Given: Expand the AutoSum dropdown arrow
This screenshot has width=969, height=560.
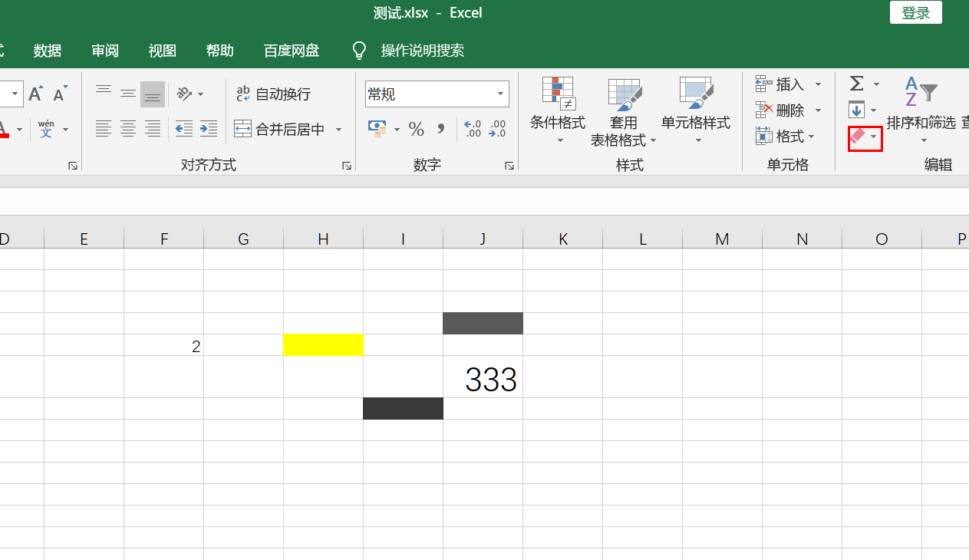Looking at the screenshot, I should (x=876, y=84).
